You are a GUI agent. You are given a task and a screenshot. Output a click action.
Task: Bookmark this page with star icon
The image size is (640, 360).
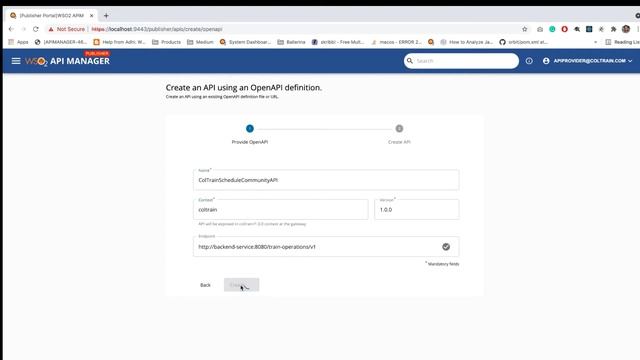click(x=524, y=29)
